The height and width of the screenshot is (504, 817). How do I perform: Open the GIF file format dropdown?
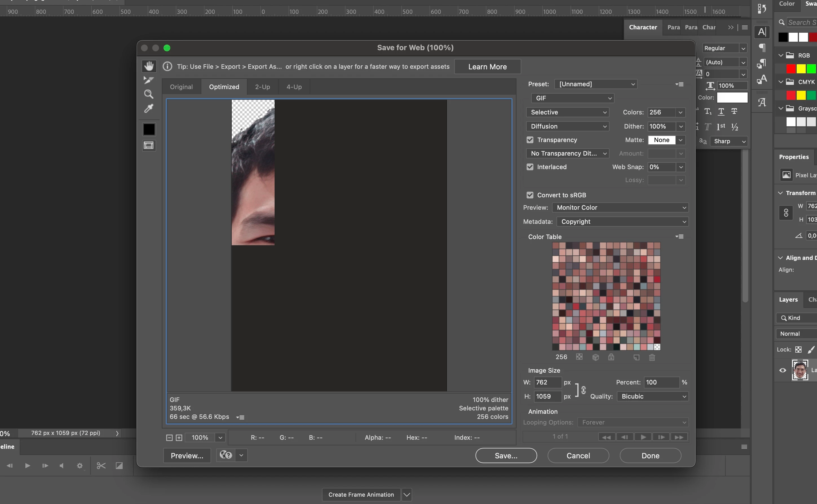pos(572,98)
